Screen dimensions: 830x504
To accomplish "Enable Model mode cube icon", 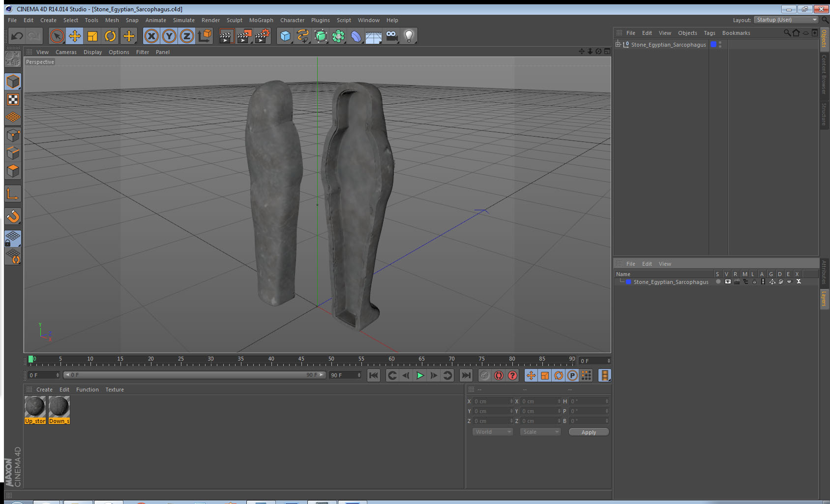I will click(x=13, y=82).
